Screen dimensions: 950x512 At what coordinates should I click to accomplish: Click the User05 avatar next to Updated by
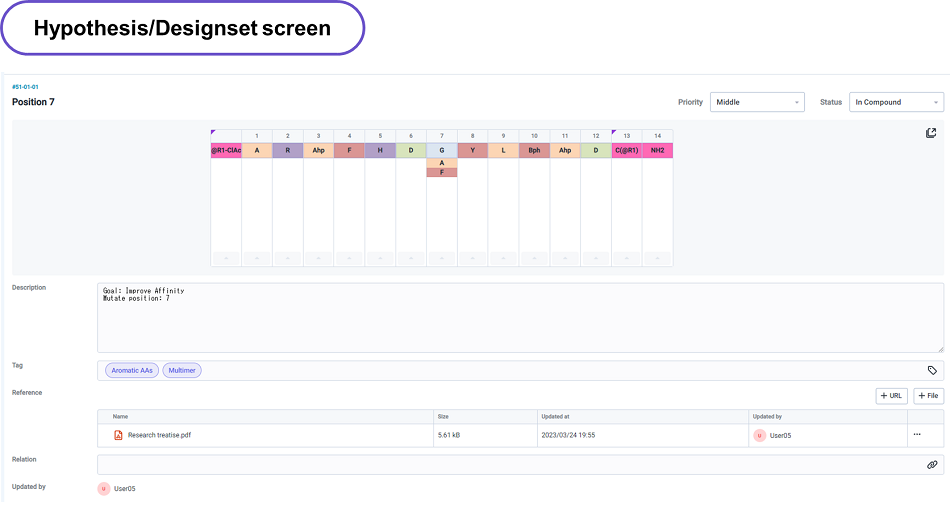(x=103, y=488)
